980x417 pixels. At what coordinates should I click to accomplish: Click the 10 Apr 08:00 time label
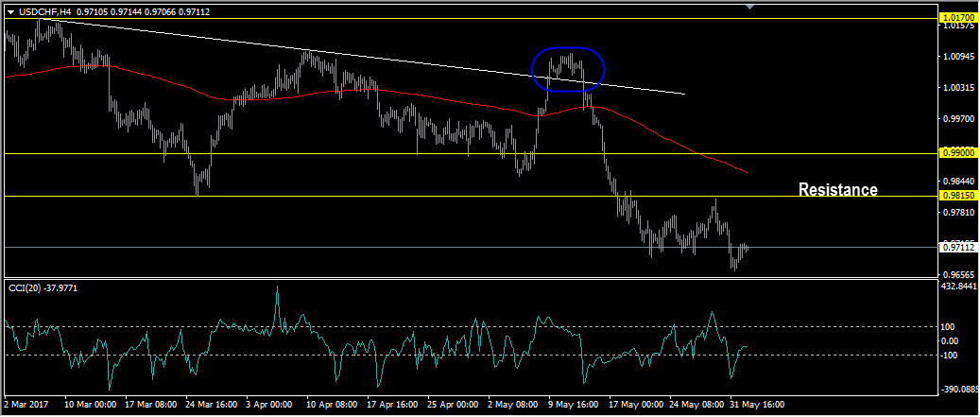pyautogui.click(x=332, y=405)
